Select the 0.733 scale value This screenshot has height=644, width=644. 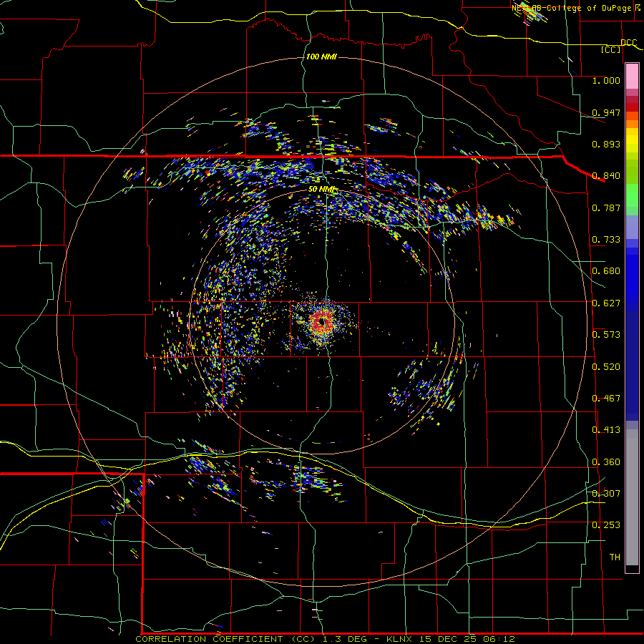pyautogui.click(x=606, y=240)
